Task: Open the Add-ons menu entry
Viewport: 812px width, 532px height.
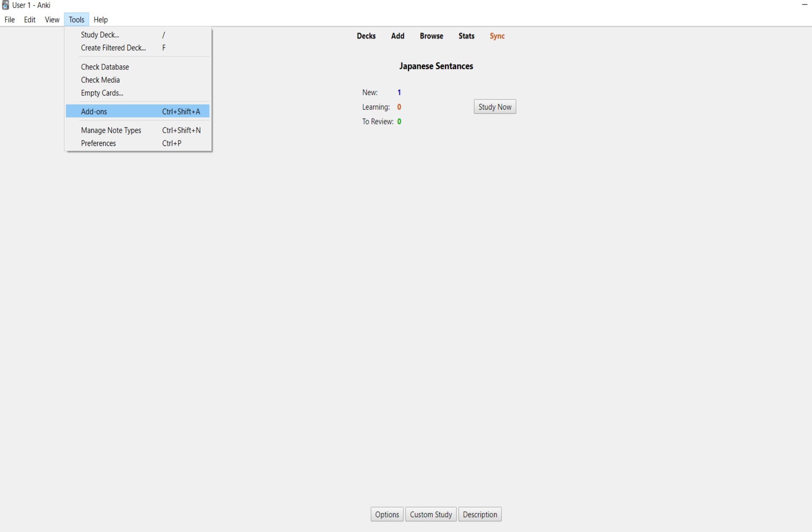Action: pyautogui.click(x=94, y=112)
